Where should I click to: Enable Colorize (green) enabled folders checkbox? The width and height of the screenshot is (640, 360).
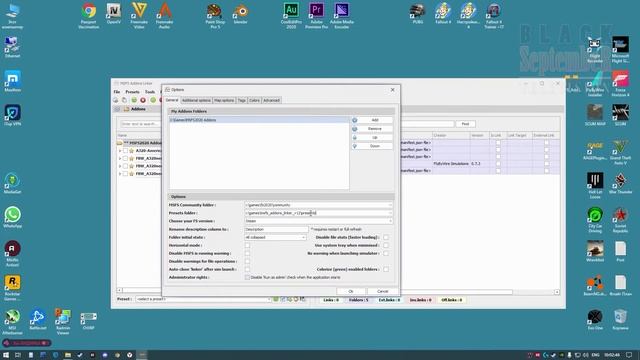386,269
